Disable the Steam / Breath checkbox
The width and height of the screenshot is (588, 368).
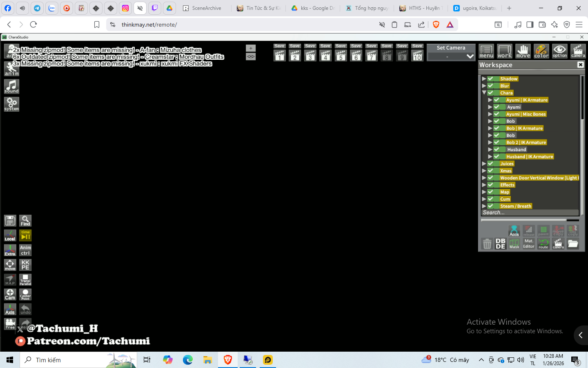pyautogui.click(x=491, y=206)
